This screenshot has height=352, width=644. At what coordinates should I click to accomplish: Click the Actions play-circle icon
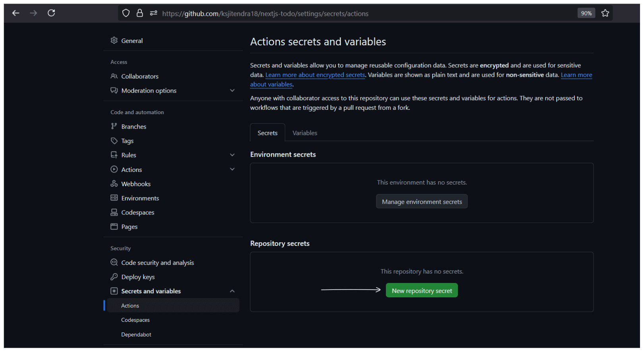[x=114, y=169]
